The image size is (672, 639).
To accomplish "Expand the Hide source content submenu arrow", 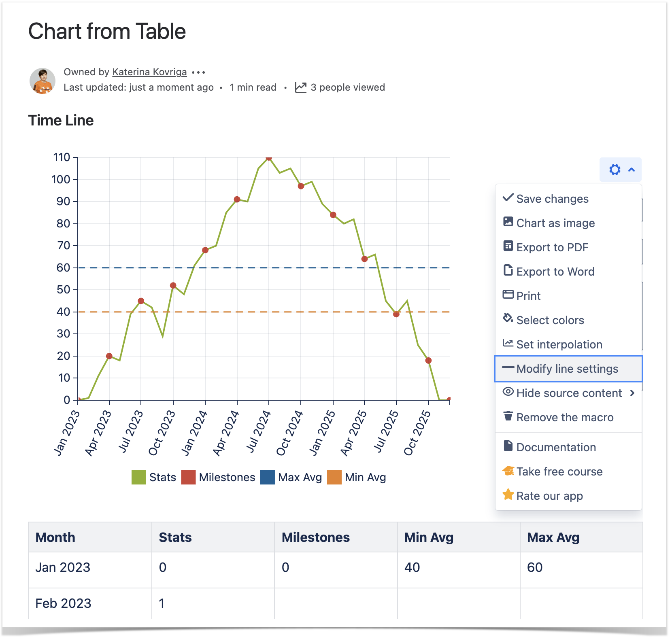I will click(x=632, y=393).
